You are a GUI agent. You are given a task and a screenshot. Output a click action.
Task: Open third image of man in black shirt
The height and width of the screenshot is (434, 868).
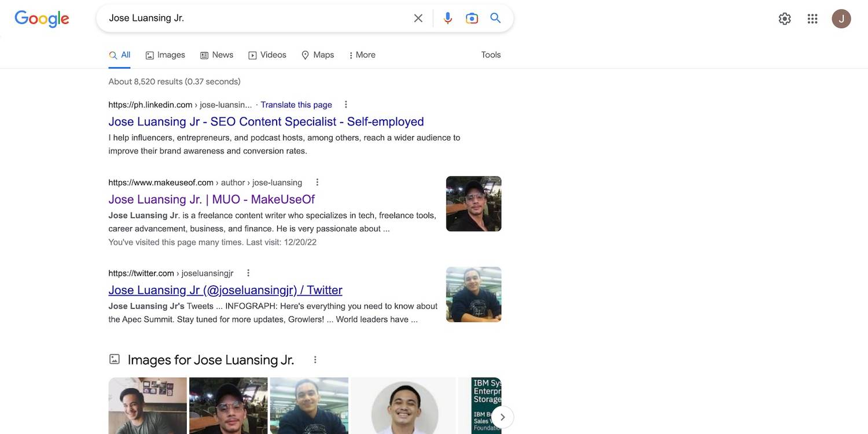[x=309, y=406]
